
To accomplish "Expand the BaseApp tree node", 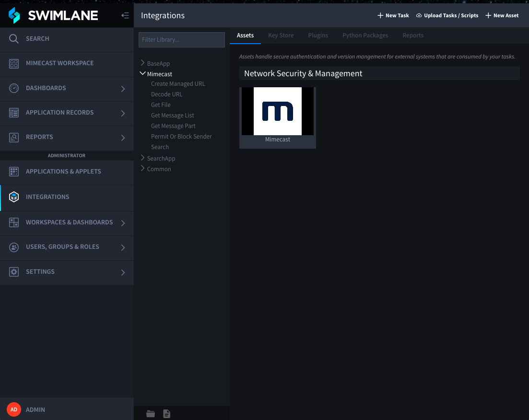I will click(x=142, y=63).
